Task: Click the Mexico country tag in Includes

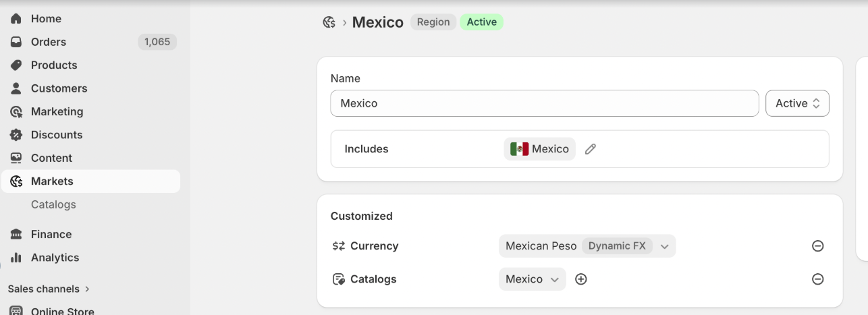Action: [539, 149]
